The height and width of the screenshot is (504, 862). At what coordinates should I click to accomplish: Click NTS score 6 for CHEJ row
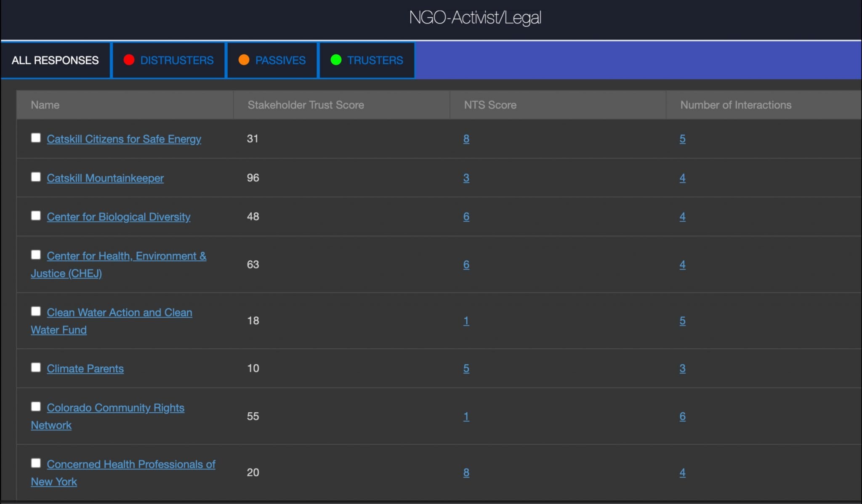click(x=466, y=265)
